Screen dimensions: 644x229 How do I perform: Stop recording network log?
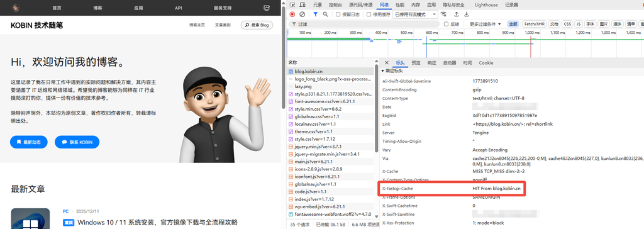pyautogui.click(x=292, y=14)
